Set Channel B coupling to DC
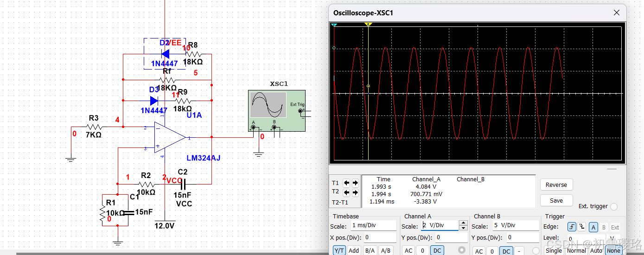The image size is (644, 255). click(506, 251)
